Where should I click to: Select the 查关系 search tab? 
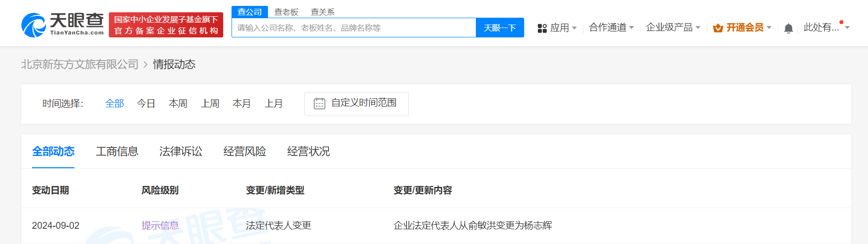(x=323, y=12)
